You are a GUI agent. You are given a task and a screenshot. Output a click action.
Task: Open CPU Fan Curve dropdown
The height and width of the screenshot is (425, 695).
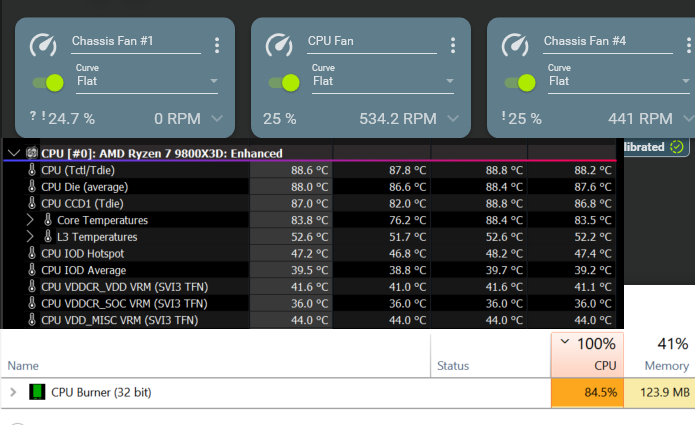click(383, 81)
